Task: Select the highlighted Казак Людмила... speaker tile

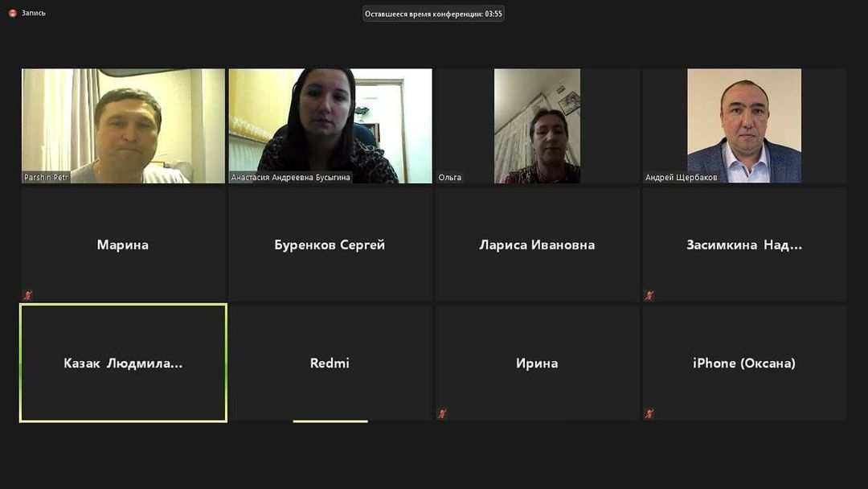Action: [x=124, y=363]
